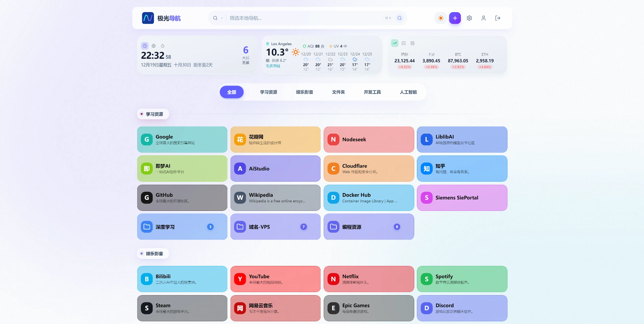
Task: Click the 22:32 clock time
Action: click(153, 55)
